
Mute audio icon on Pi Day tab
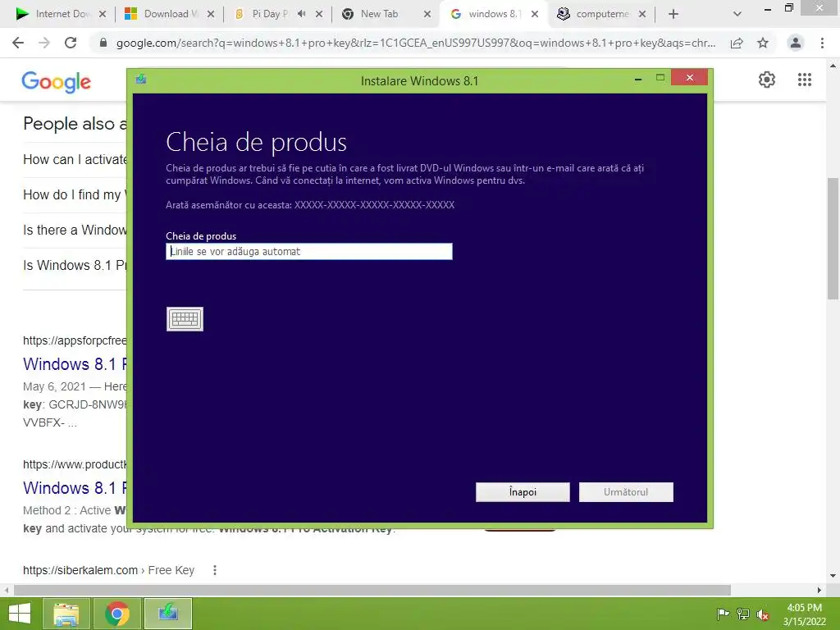click(302, 14)
